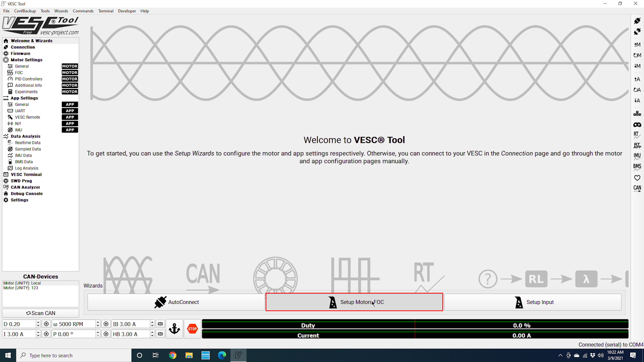
Task: Open File Explorer from the taskbar
Action: click(189, 355)
